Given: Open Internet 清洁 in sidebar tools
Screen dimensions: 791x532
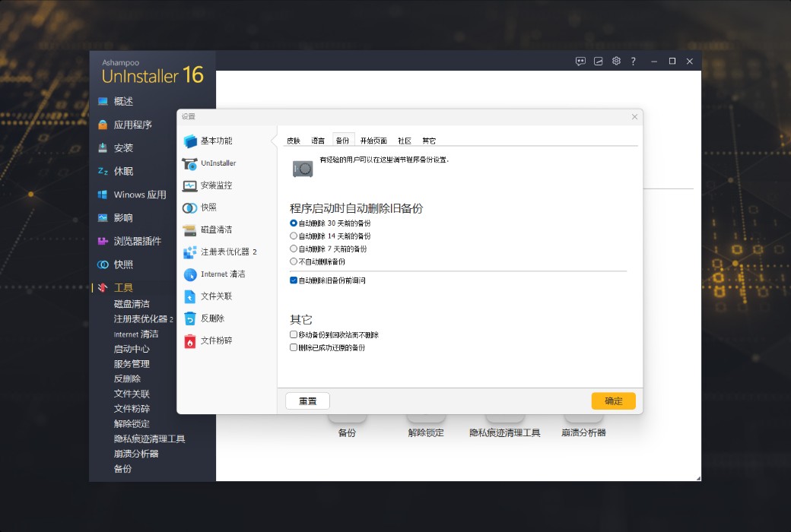Looking at the screenshot, I should point(136,334).
